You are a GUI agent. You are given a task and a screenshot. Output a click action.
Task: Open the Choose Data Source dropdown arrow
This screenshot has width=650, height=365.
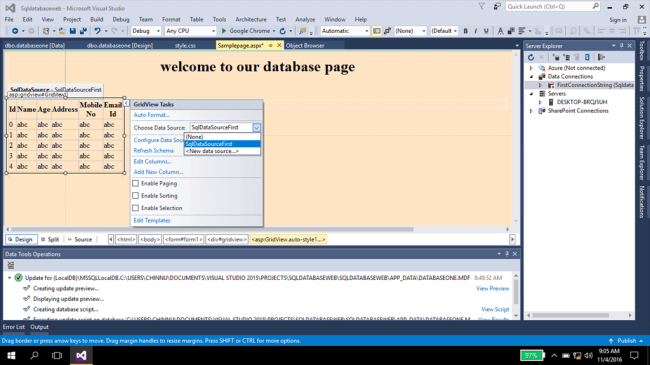(x=256, y=128)
